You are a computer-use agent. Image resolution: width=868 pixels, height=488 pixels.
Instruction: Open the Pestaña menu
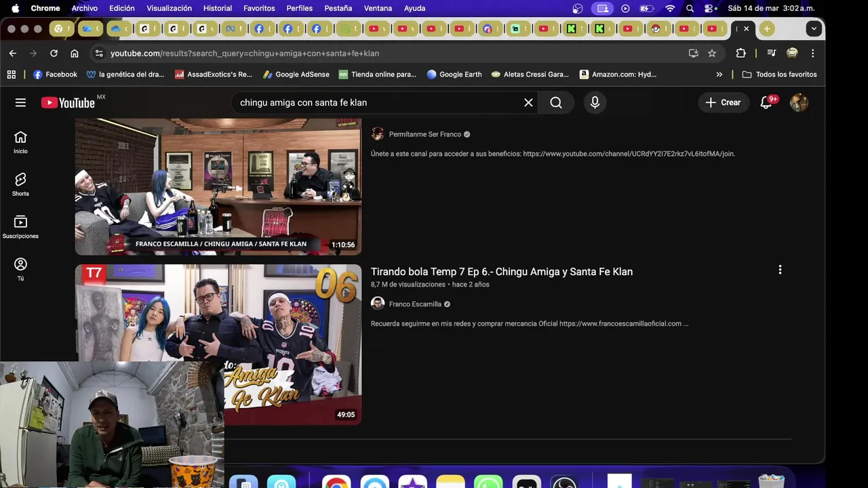click(338, 8)
